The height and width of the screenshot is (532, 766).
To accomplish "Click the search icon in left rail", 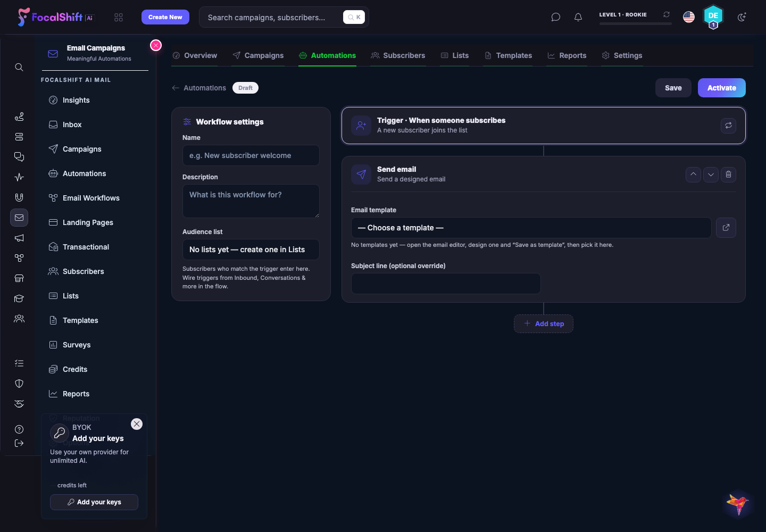I will [x=19, y=67].
